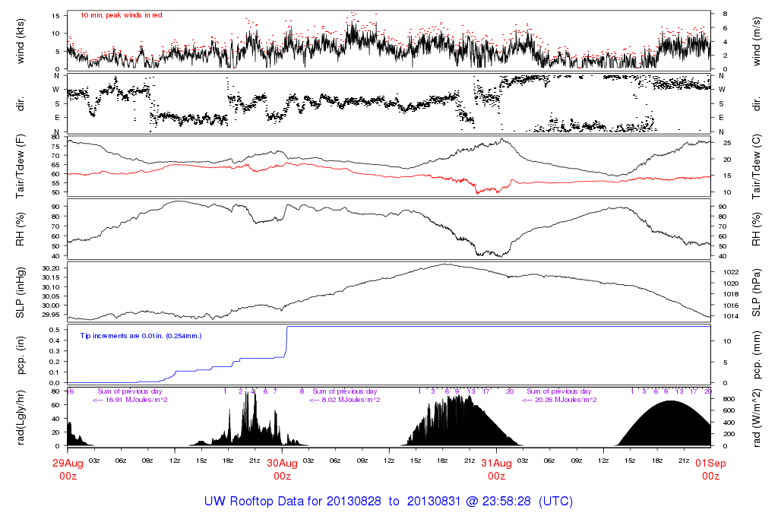
Task: Click the rad(Lgly/hr) axis label
Action: click(x=21, y=416)
